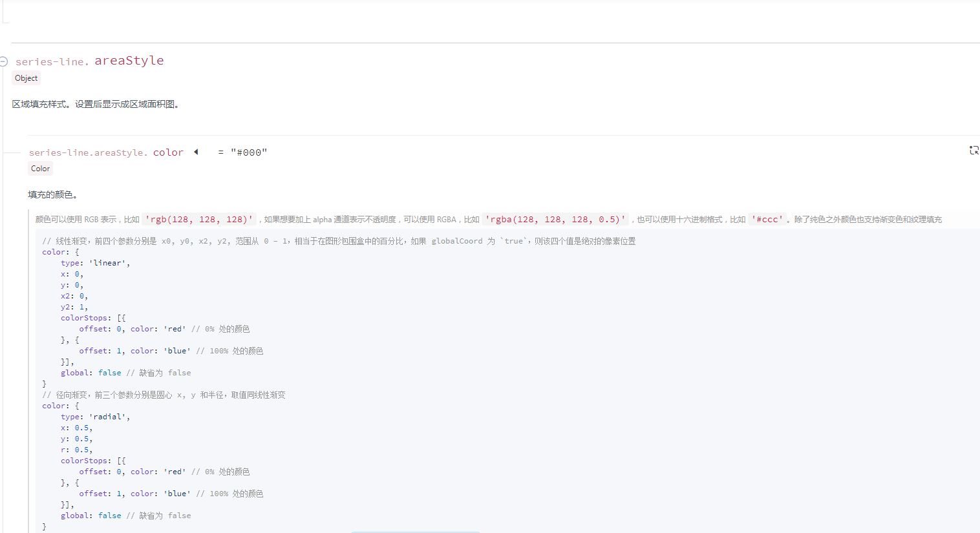Viewport: 980px width, 533px height.
Task: Click the areaStyle heading text
Action: [x=129, y=60]
